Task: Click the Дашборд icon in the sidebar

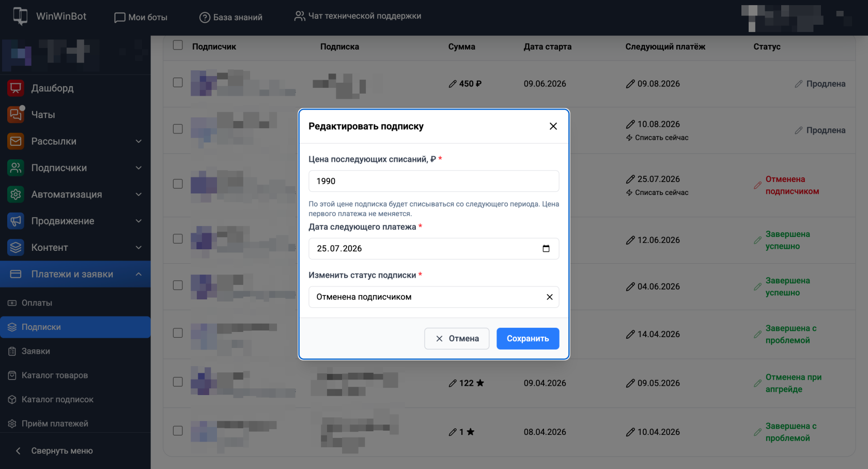Action: 16,88
